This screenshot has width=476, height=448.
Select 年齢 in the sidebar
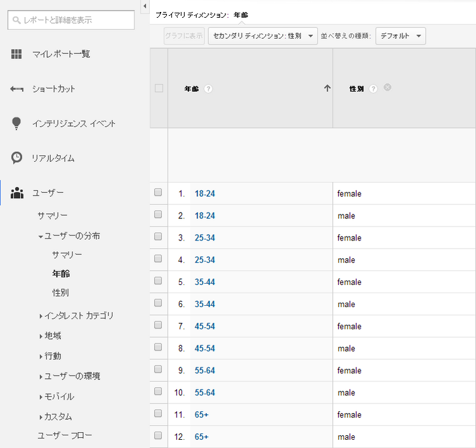tap(61, 273)
